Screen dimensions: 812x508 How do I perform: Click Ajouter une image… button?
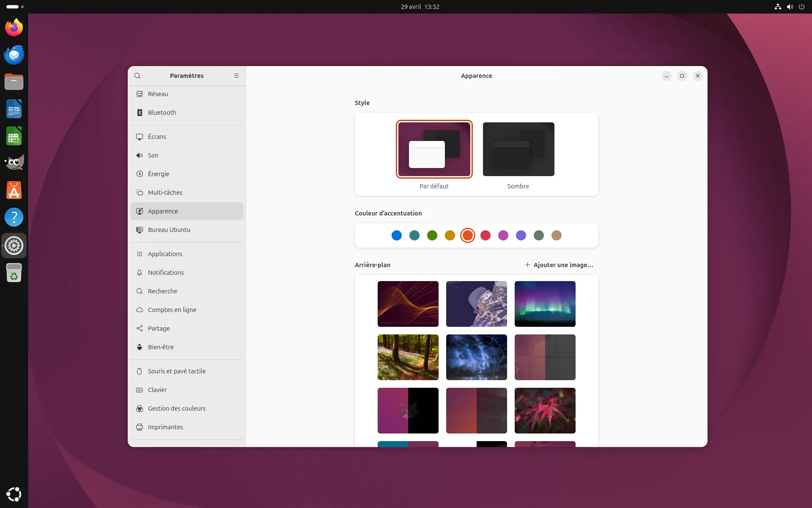[559, 265]
